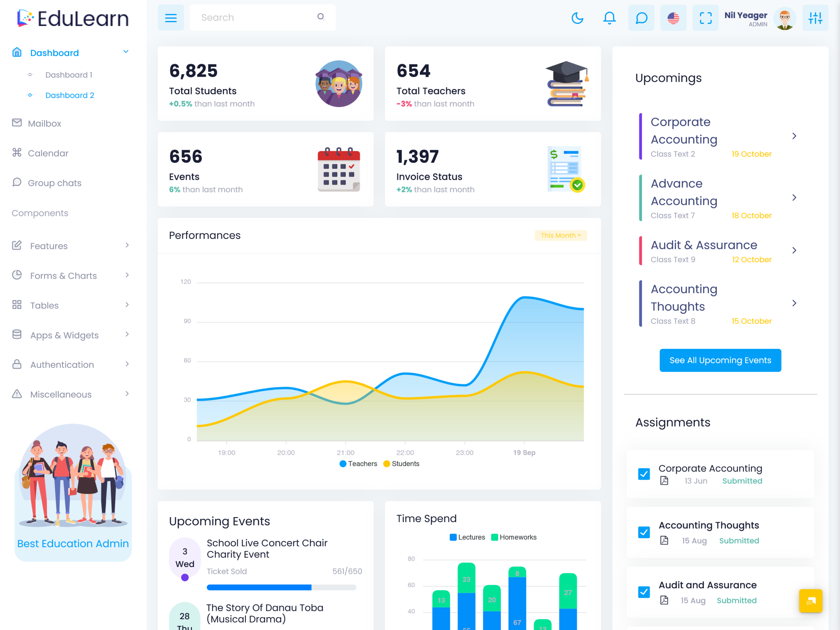
Task: Click the Tables grid icon
Action: point(17,304)
